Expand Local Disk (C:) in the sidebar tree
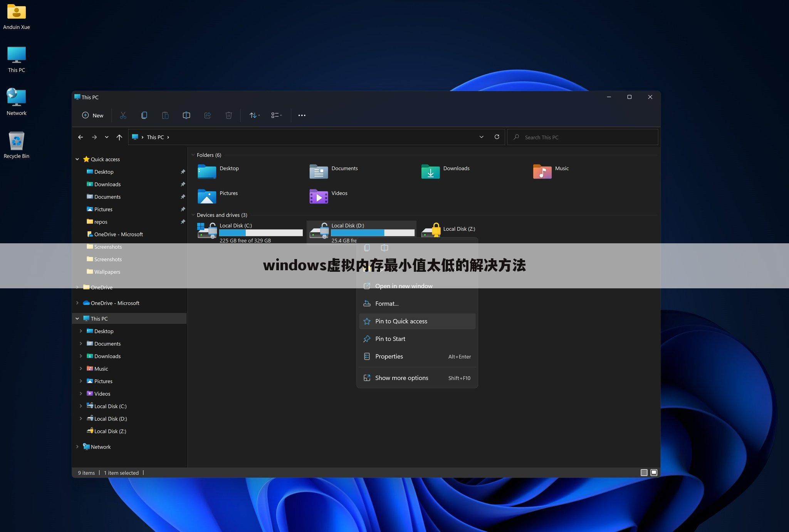The height and width of the screenshot is (532, 789). pyautogui.click(x=81, y=406)
